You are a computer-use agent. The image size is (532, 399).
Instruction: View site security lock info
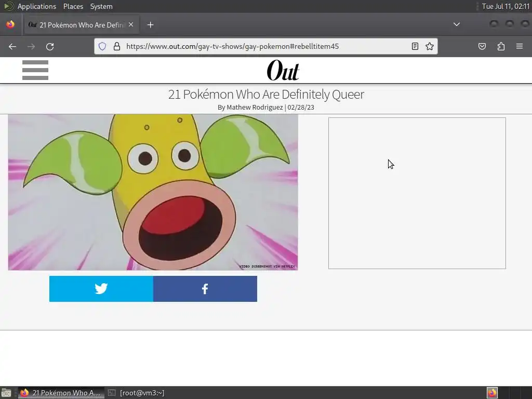point(117,46)
